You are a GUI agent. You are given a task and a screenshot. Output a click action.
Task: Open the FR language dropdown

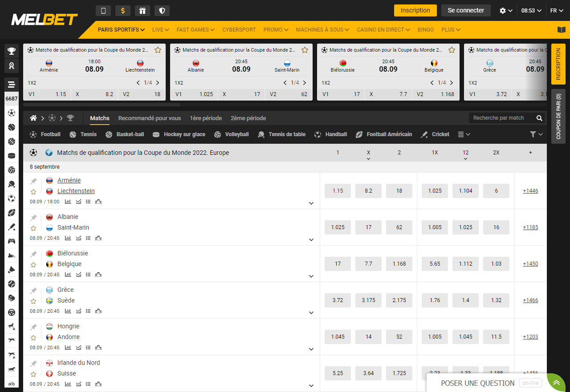pyautogui.click(x=556, y=11)
